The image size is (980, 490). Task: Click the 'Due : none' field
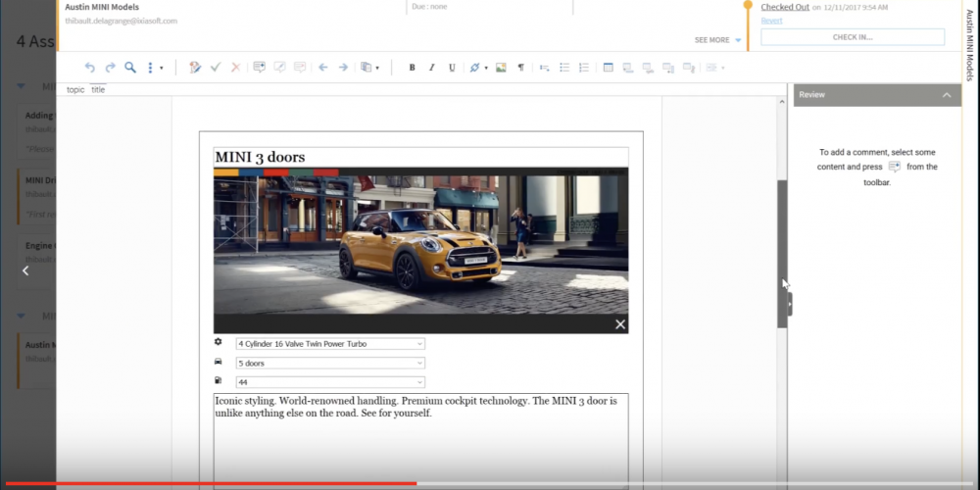[x=429, y=7]
